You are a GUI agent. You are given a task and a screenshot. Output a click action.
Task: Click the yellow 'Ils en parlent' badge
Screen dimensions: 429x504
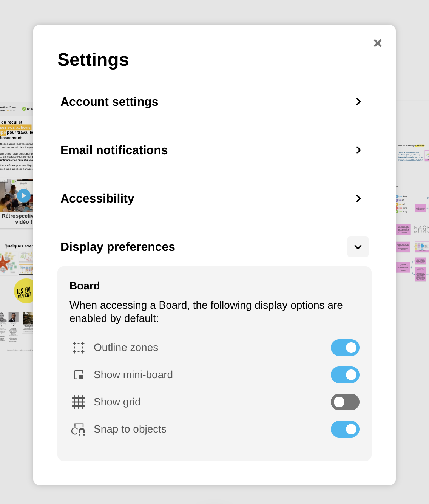pos(24,291)
